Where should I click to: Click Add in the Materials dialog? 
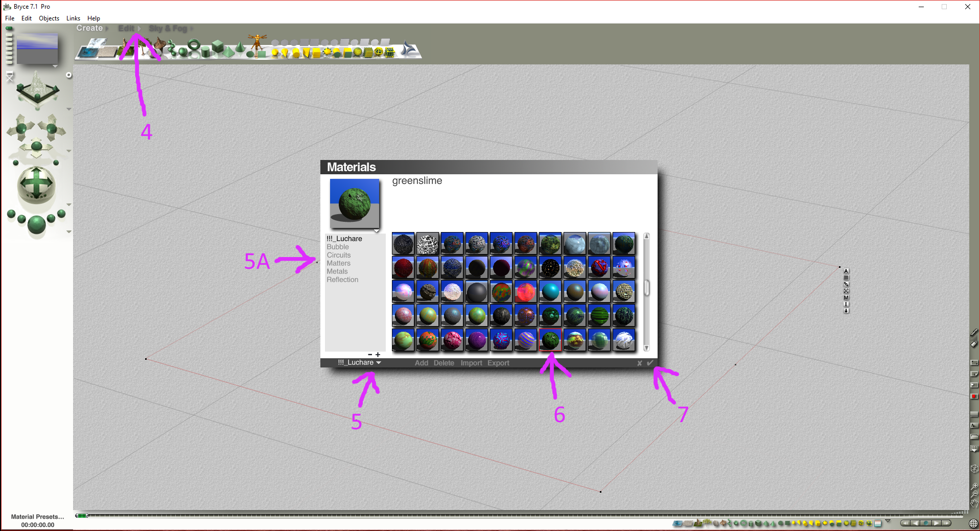tap(422, 363)
